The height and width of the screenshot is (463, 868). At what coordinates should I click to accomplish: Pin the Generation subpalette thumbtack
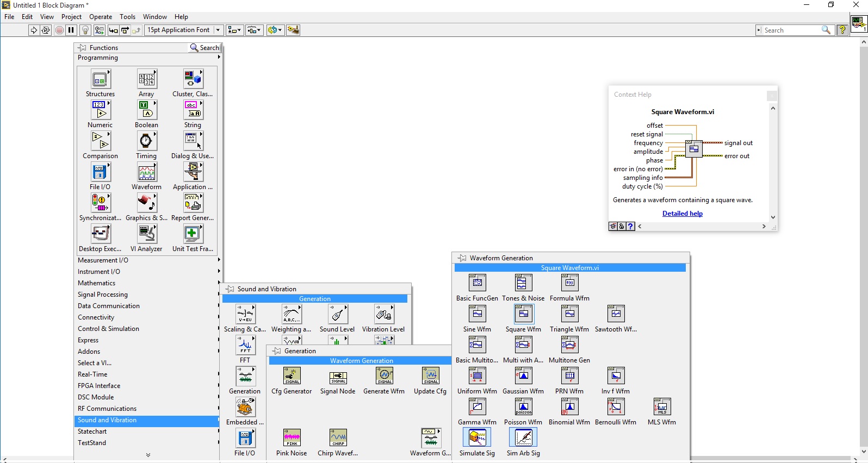tap(277, 351)
